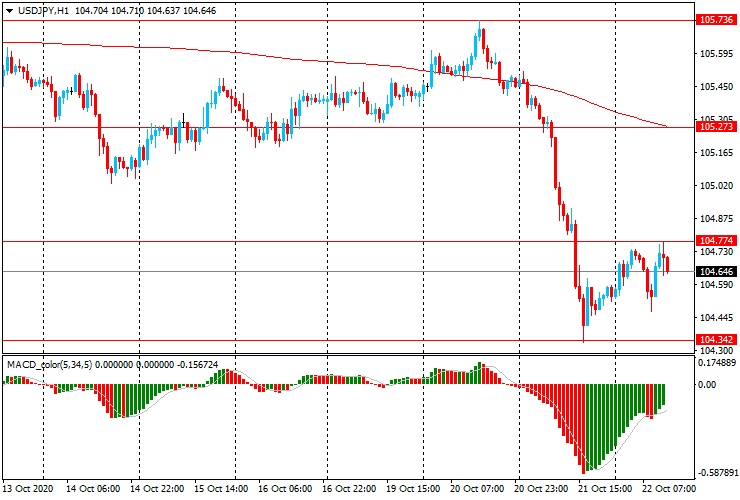Viewport: 740px width, 500px height.
Task: Select the 105.736 resistance level label
Action: coord(716,20)
